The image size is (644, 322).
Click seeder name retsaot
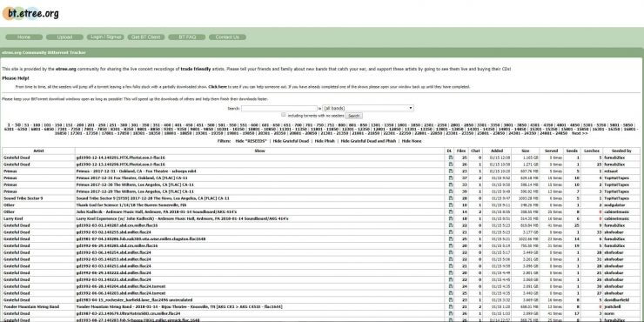[x=610, y=171]
